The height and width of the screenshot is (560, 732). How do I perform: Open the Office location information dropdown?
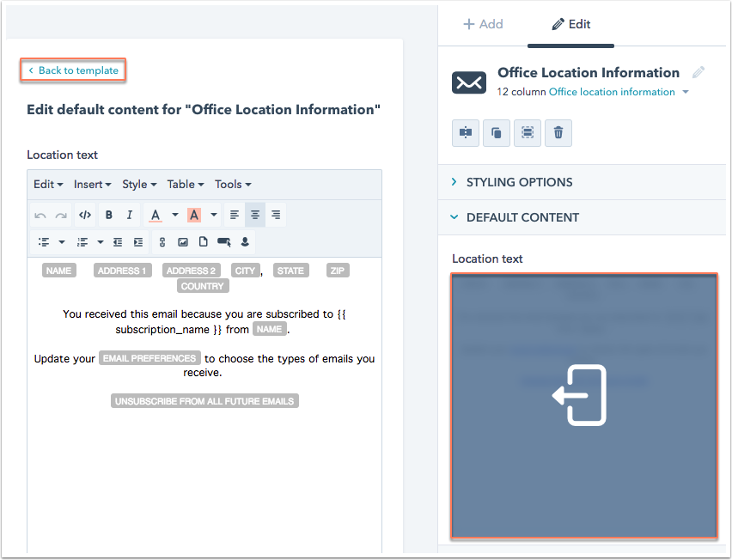tap(619, 92)
